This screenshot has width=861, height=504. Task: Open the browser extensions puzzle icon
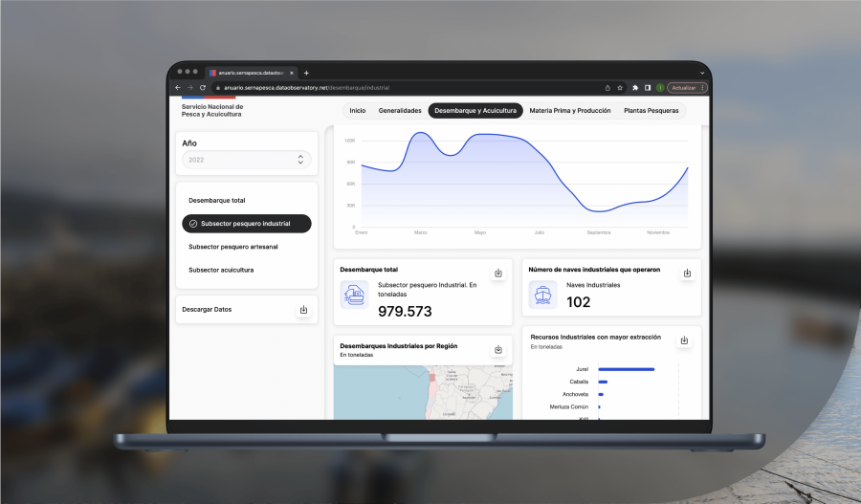635,88
